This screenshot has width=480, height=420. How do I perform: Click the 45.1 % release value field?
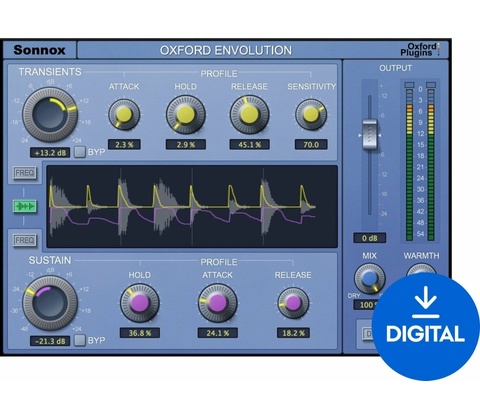pyautogui.click(x=249, y=144)
